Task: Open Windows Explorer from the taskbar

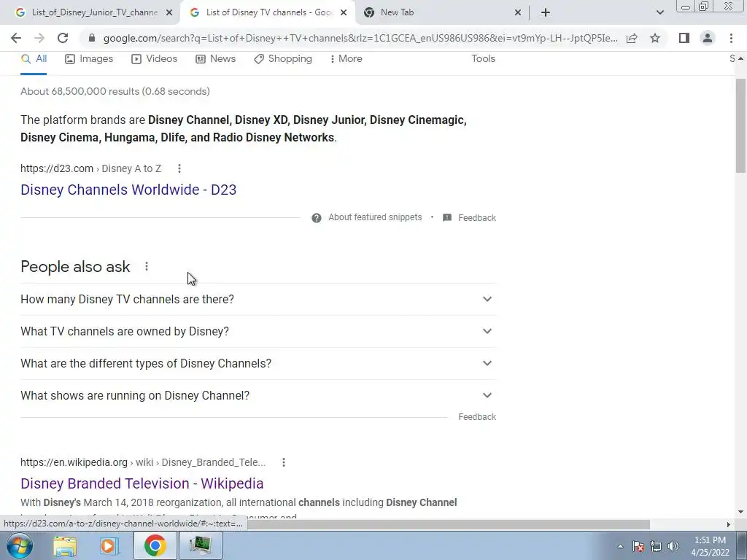Action: tap(65, 545)
